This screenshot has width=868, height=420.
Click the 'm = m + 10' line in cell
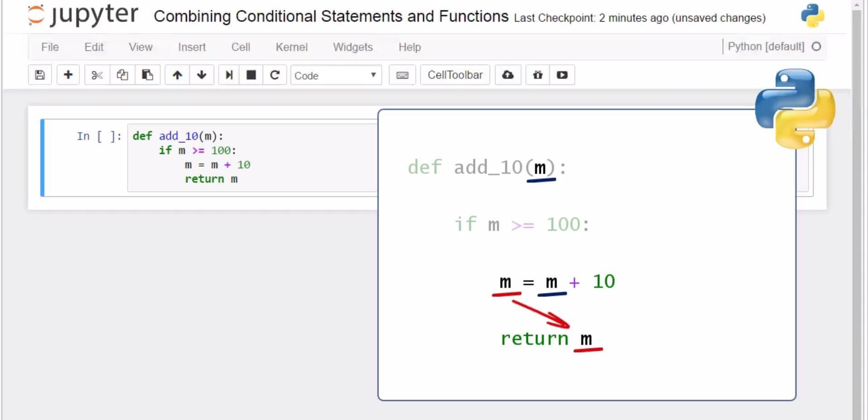[x=217, y=165]
